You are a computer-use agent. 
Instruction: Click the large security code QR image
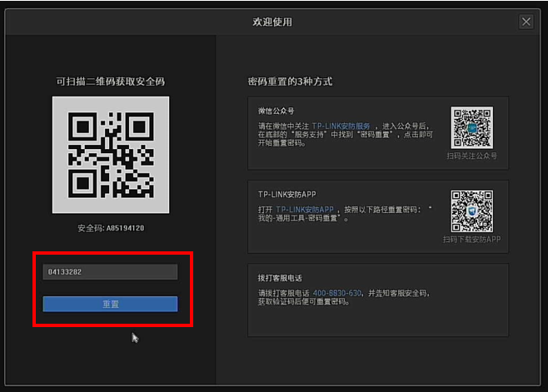(x=111, y=155)
